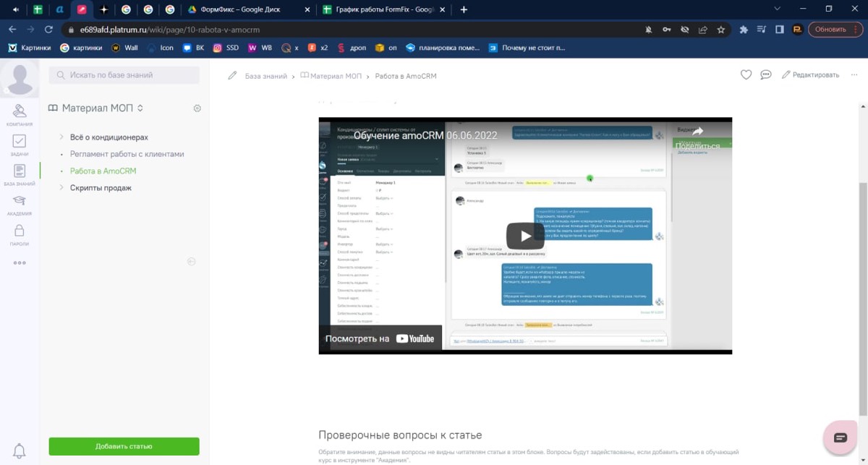Open browser extensions puzzle icon

(x=744, y=30)
